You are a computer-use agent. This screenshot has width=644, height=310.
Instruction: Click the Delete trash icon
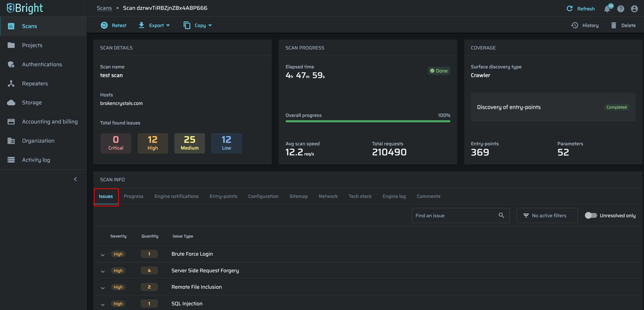613,25
